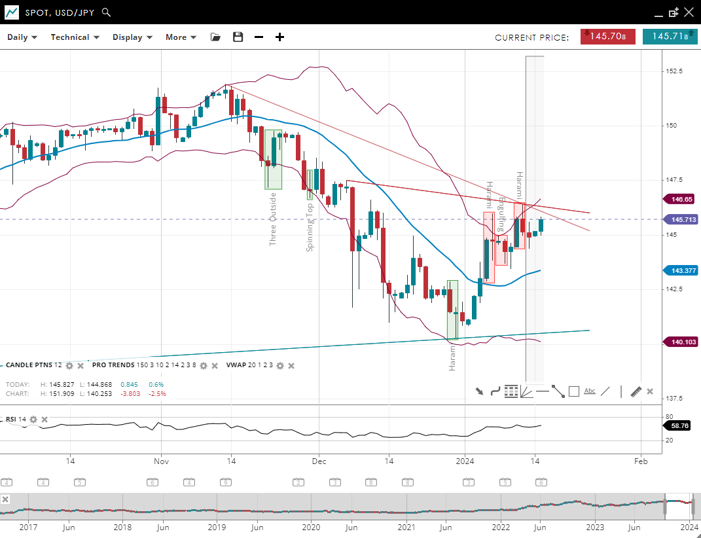Open settings gear for VWAP indicator
The height and width of the screenshot is (538, 701).
pos(280,366)
